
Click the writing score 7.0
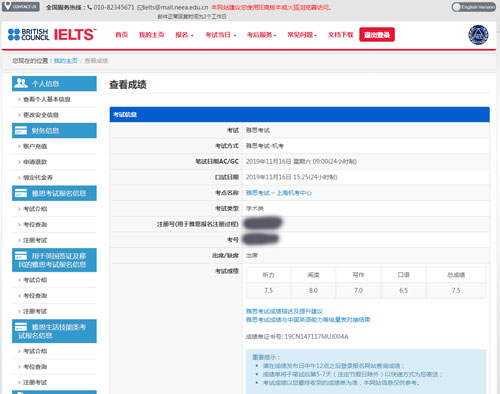tap(358, 290)
